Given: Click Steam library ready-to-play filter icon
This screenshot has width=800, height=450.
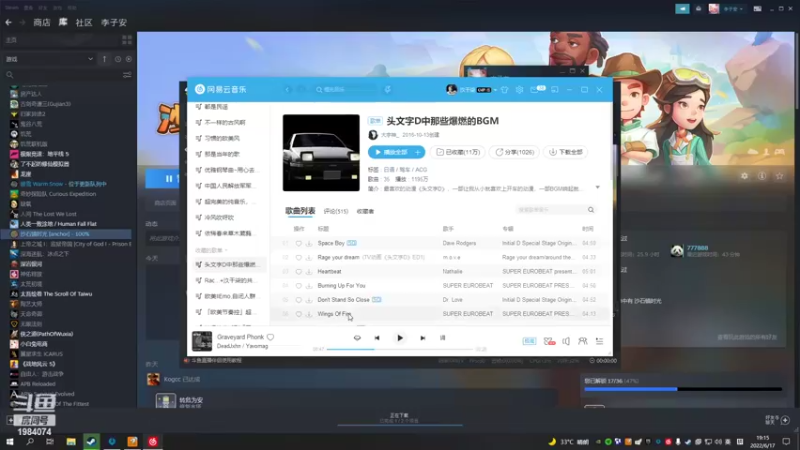Looking at the screenshot, I should pos(129,59).
